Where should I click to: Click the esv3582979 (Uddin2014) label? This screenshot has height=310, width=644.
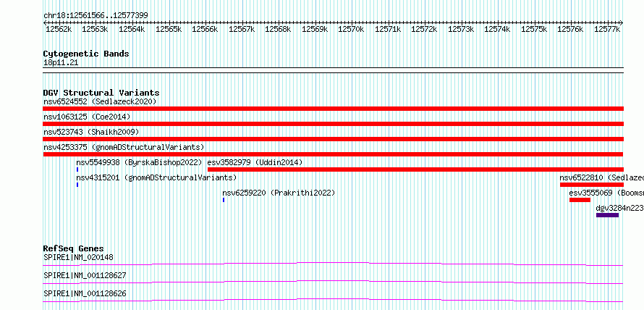click(x=255, y=162)
